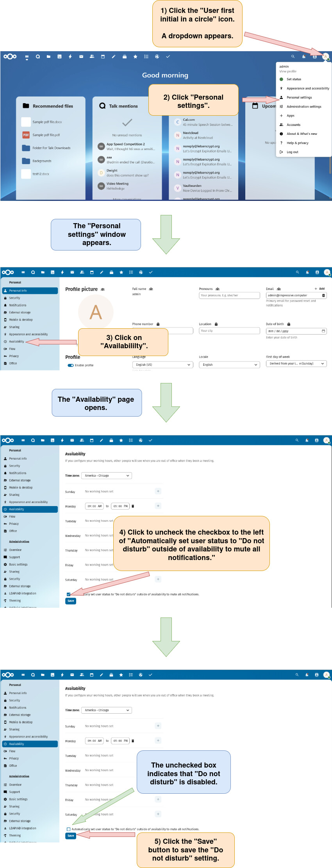This screenshot has height=868, width=332.
Task: Select Personal settings from the user menu
Action: click(x=299, y=97)
